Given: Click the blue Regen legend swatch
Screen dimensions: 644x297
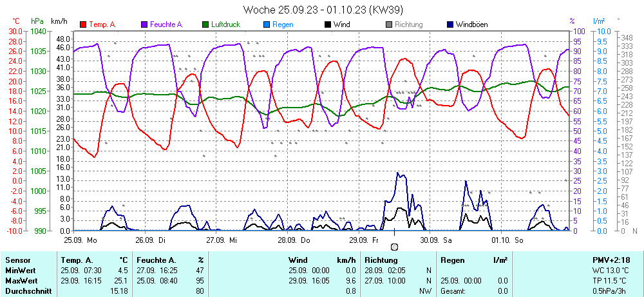Looking at the screenshot, I should click(x=267, y=25).
